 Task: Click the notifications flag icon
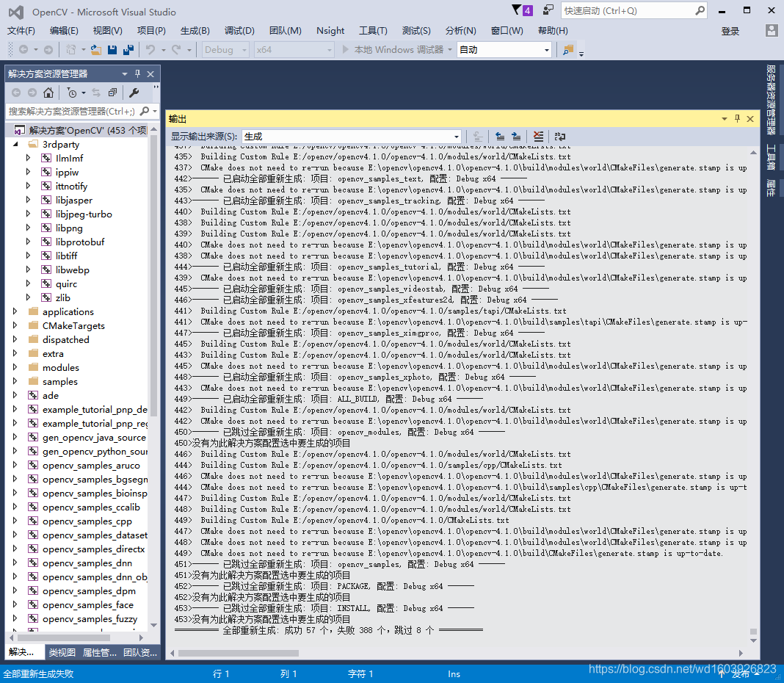[517, 10]
